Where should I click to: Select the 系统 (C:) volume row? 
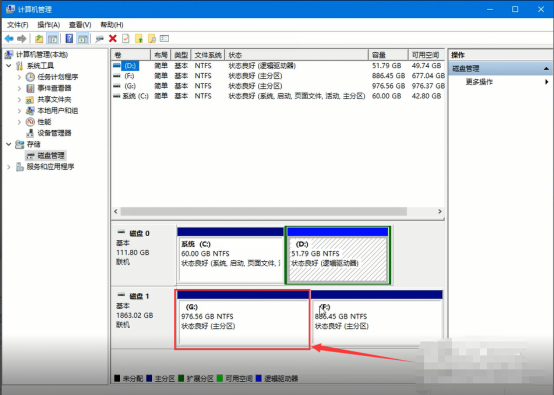click(278, 96)
